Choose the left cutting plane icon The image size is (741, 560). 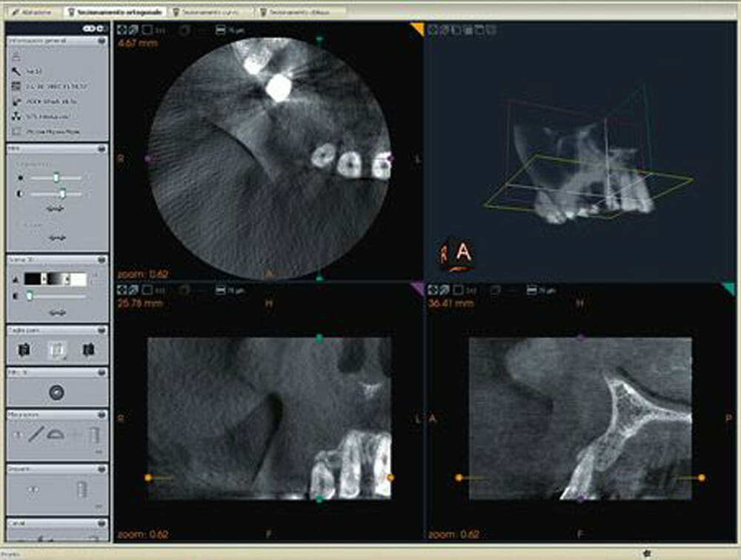[x=26, y=350]
